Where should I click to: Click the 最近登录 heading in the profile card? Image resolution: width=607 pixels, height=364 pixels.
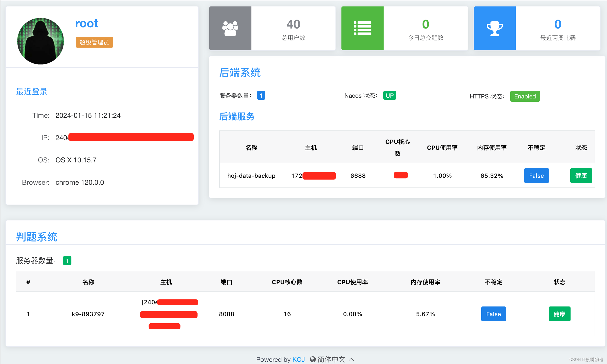31,91
